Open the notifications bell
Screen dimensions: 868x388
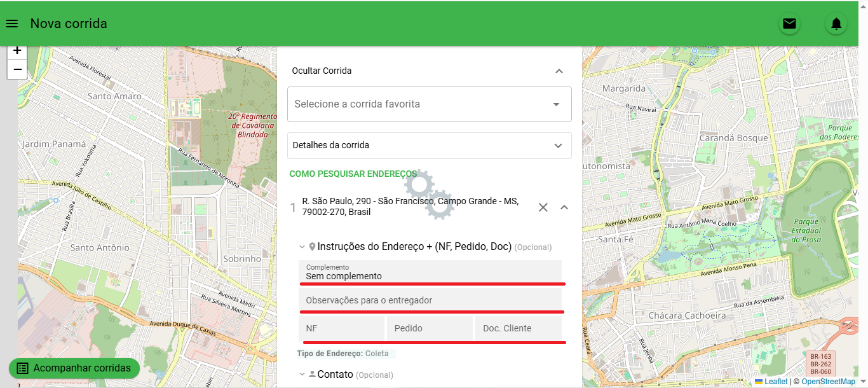click(836, 24)
